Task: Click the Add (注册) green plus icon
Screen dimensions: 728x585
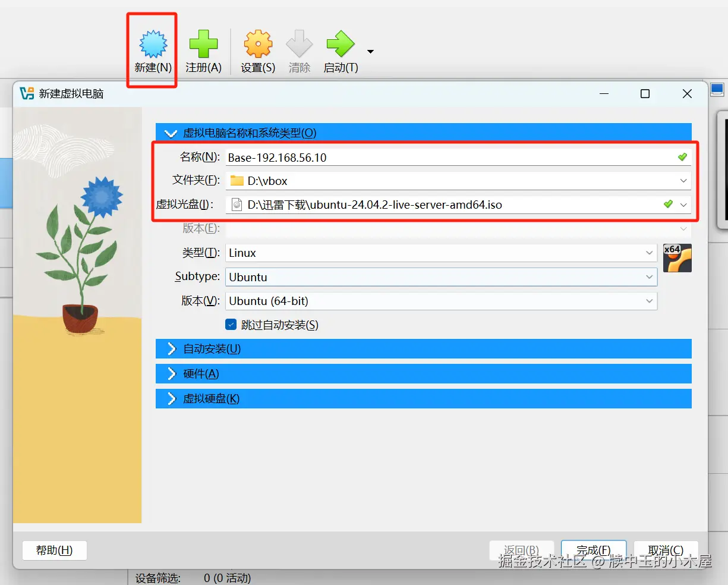Action: coord(203,43)
